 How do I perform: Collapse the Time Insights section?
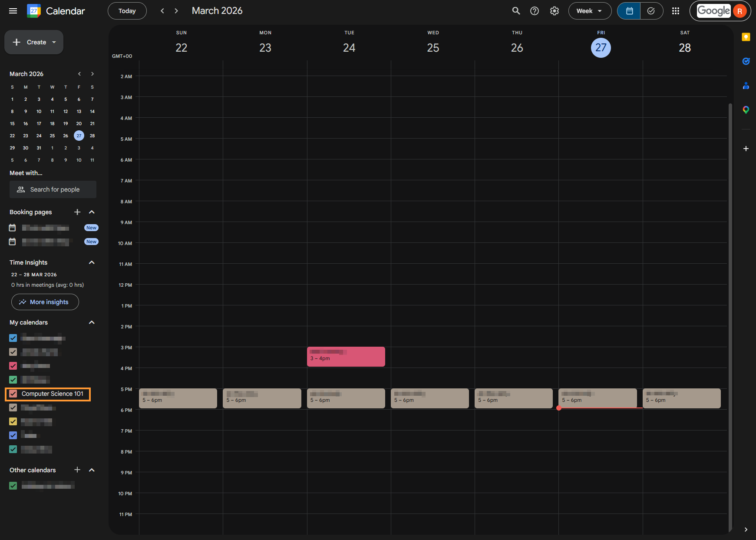click(x=92, y=262)
